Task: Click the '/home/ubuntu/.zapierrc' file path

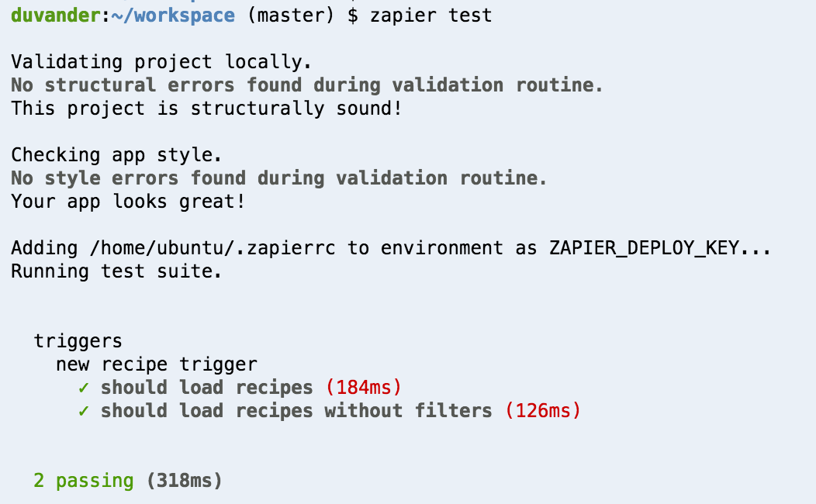Action: pyautogui.click(x=213, y=248)
